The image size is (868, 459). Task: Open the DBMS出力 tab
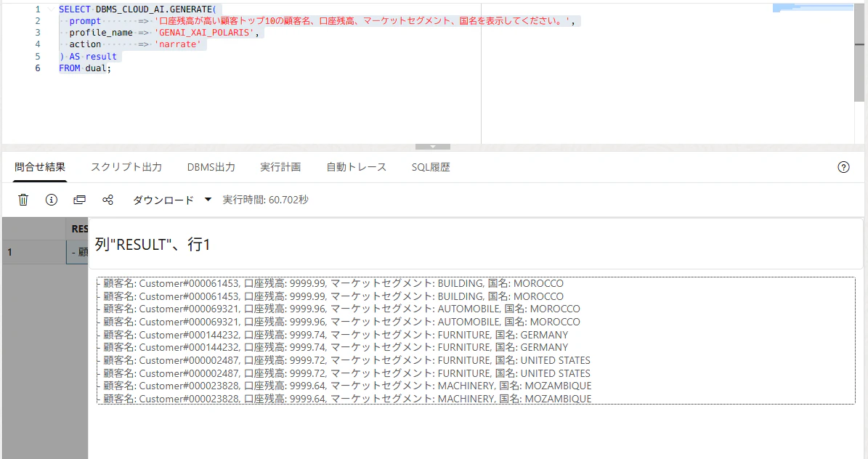point(211,166)
